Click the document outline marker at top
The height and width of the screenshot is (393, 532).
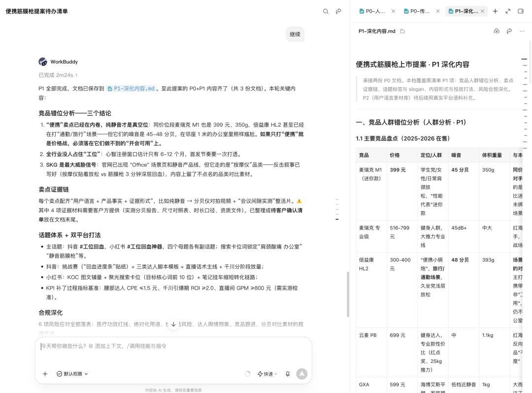click(x=524, y=59)
